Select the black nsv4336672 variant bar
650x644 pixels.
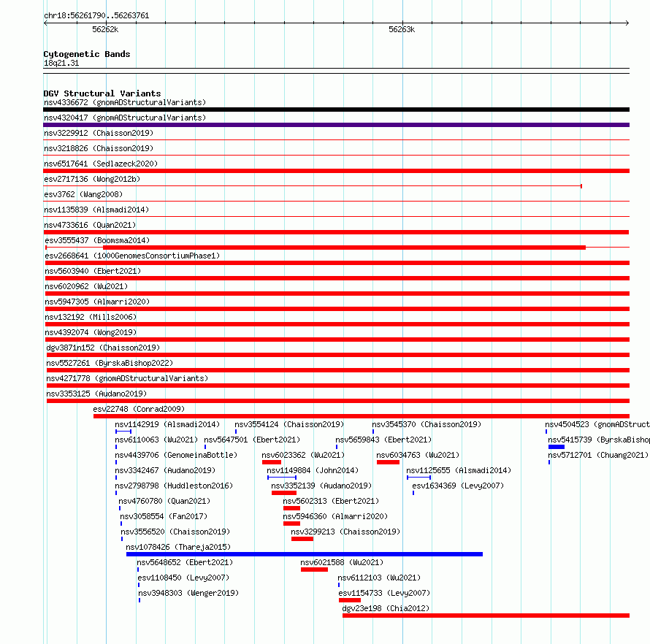point(336,110)
